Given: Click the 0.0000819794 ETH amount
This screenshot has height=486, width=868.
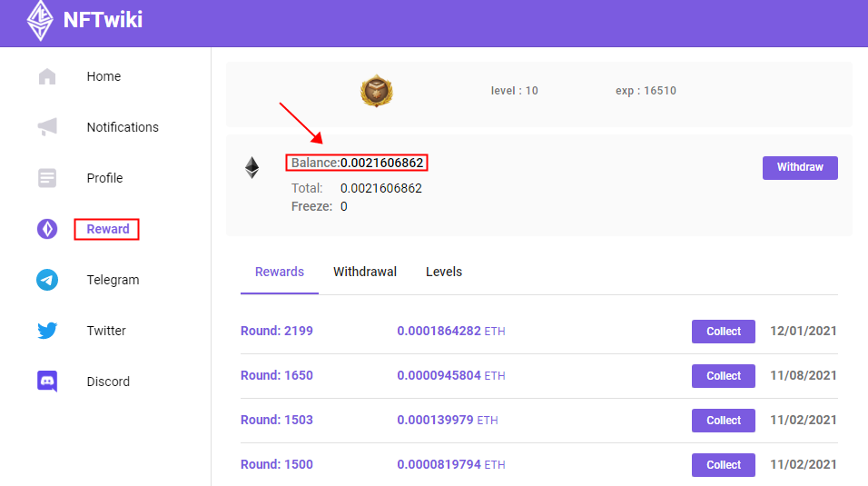Looking at the screenshot, I should 450,464.
